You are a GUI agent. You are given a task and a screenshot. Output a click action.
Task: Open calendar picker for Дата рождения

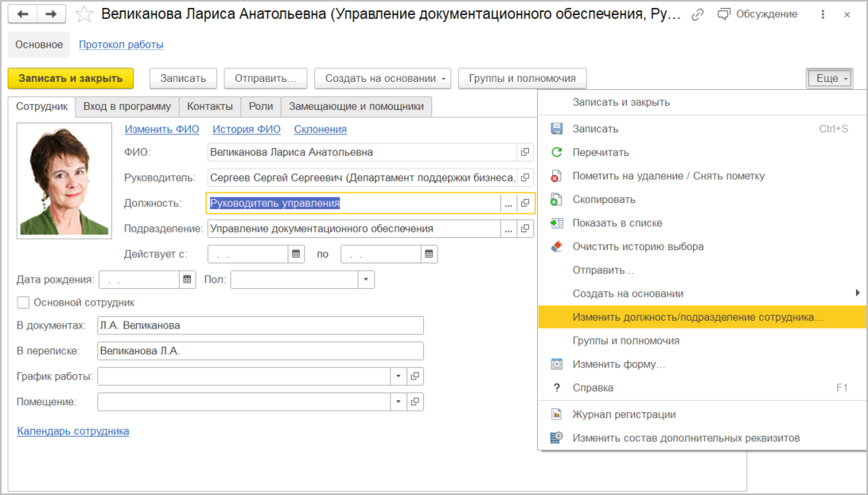[188, 279]
